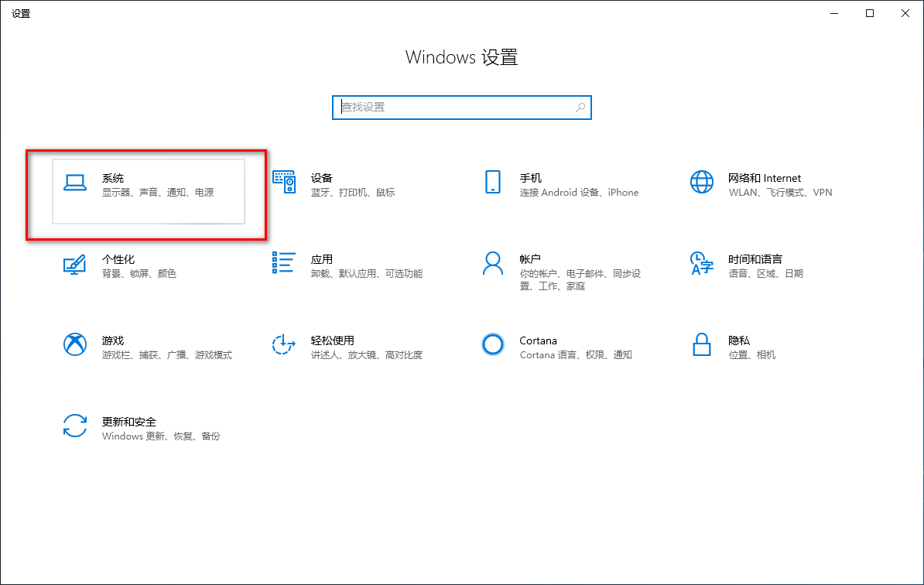
Task: Open the 更新和安全 title
Action: coord(129,422)
